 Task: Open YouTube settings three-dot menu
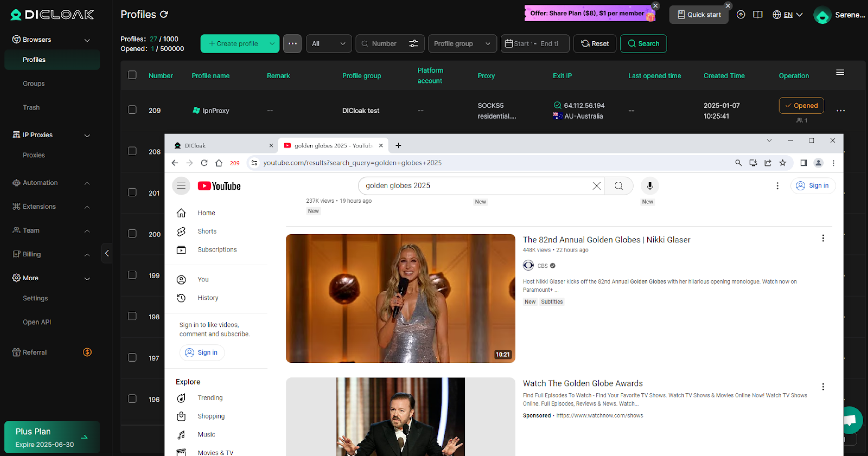(777, 186)
